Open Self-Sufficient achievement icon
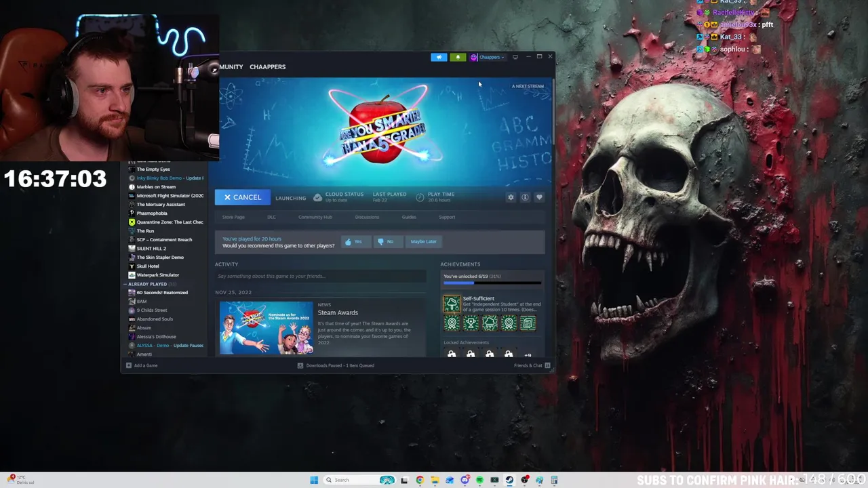This screenshot has height=488, width=868. [452, 304]
